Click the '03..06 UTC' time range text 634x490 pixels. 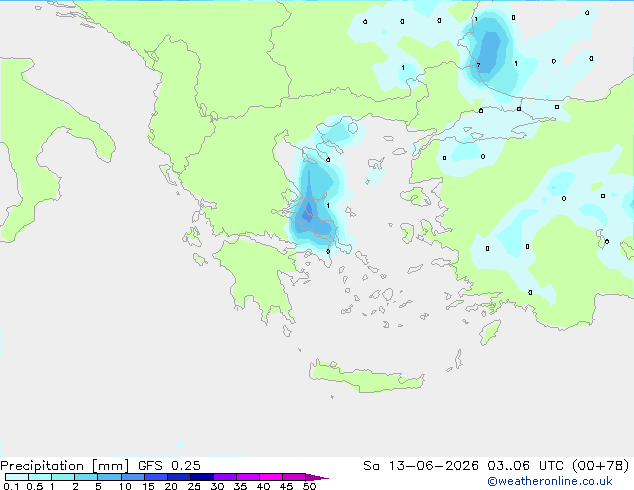525,466
